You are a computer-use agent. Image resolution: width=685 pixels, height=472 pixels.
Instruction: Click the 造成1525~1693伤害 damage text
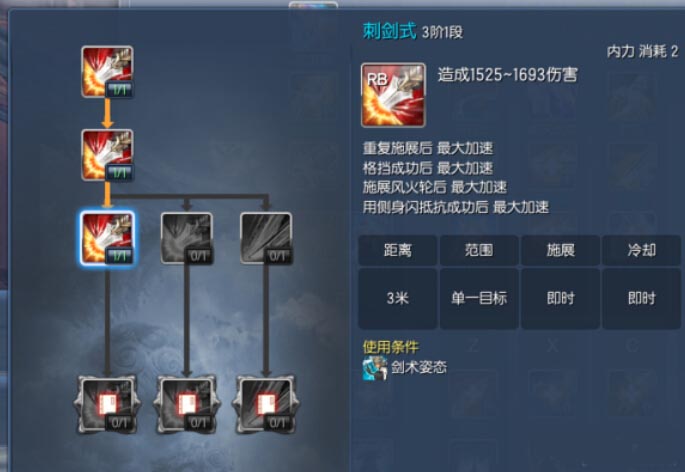[508, 75]
